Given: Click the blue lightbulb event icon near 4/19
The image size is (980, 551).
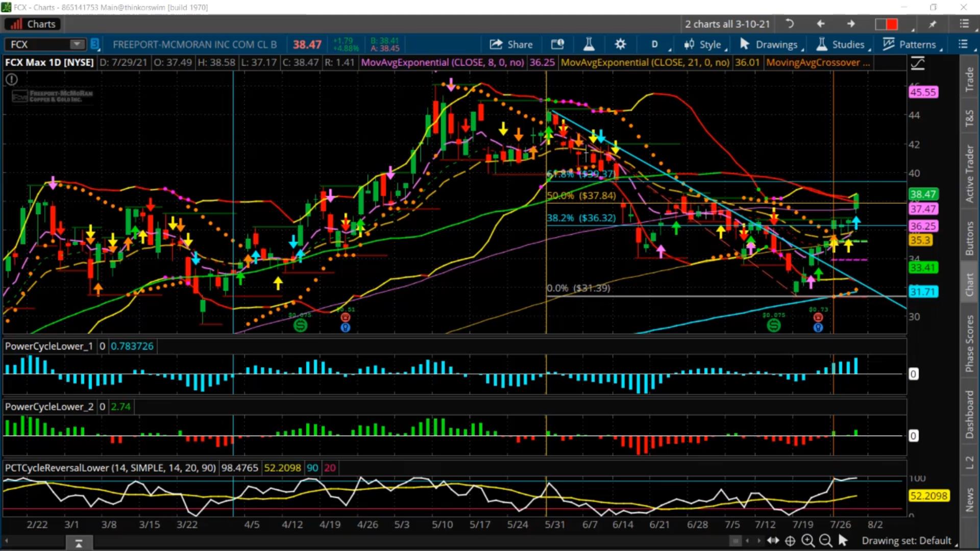Looking at the screenshot, I should (346, 328).
